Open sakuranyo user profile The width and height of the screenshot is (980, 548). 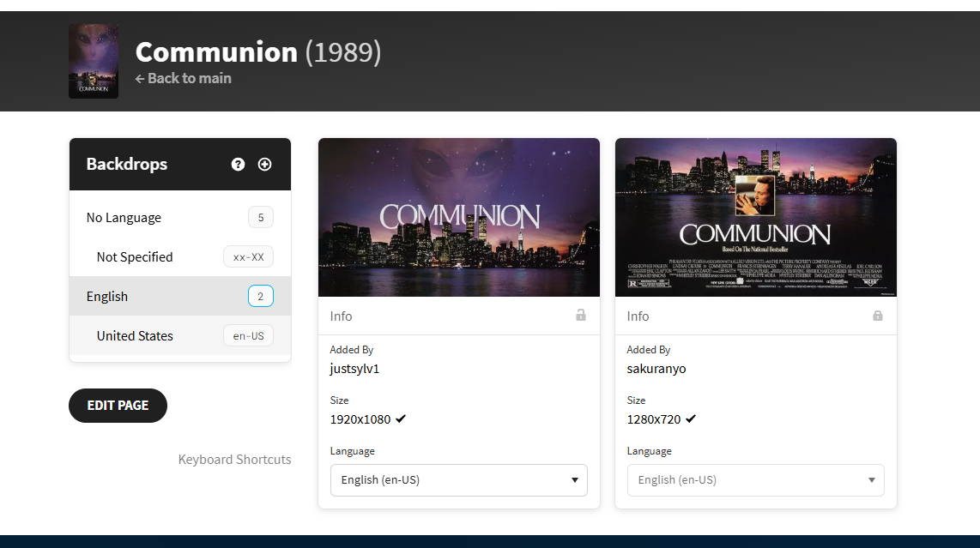pyautogui.click(x=656, y=369)
